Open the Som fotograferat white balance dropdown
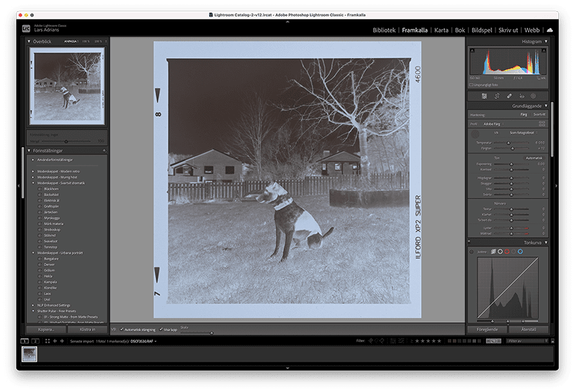575x392 pixels. click(x=523, y=133)
